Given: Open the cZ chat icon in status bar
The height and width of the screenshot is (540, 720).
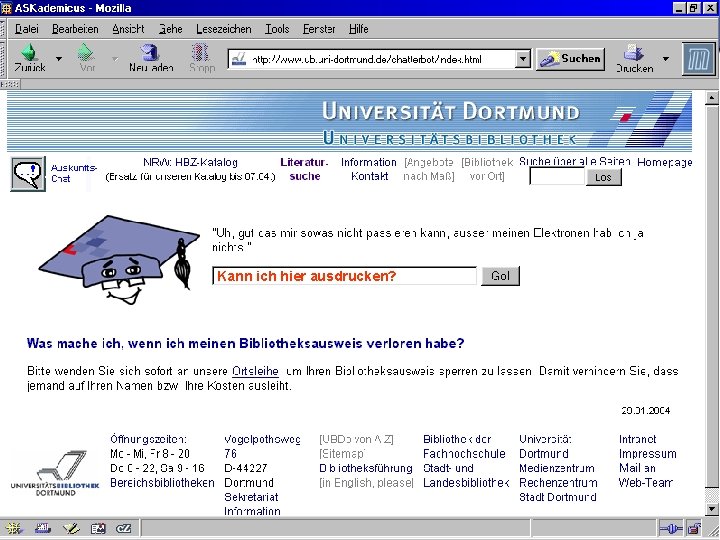Looking at the screenshot, I should click(x=124, y=529).
